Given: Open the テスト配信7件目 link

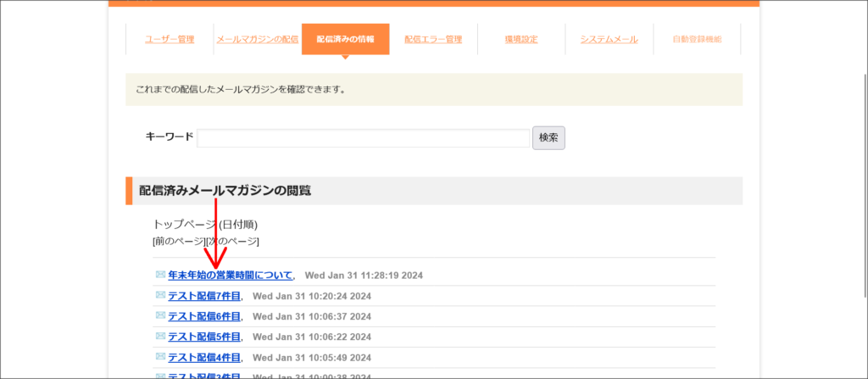Looking at the screenshot, I should [204, 296].
